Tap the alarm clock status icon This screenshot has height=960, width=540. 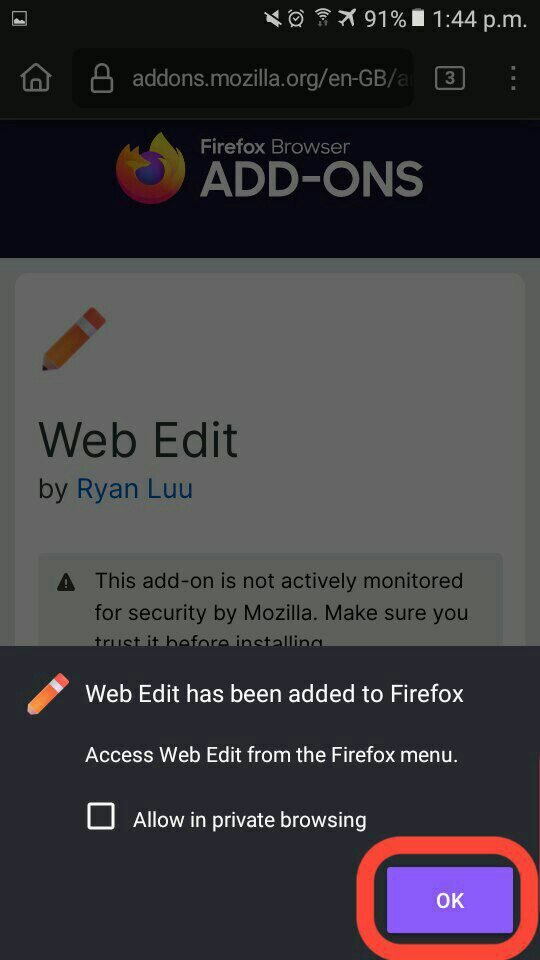(x=296, y=19)
